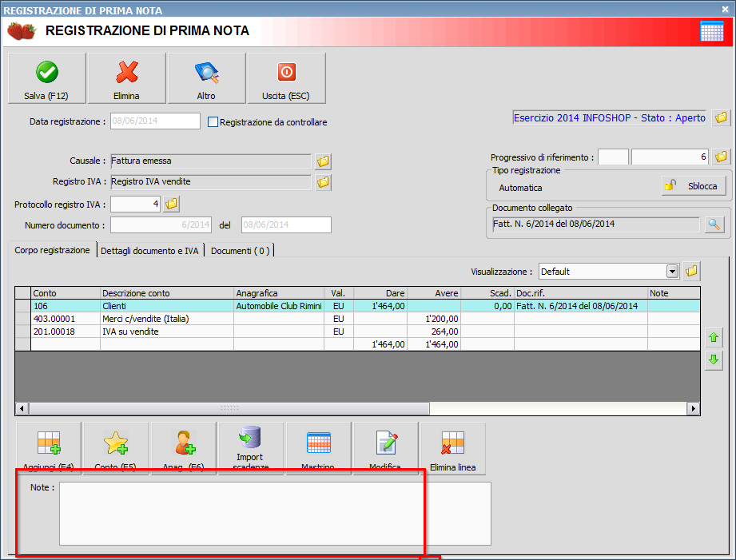Screen dimensions: 736x560
Task: Open folder beside Protocollo registro IVA
Action: 171,204
